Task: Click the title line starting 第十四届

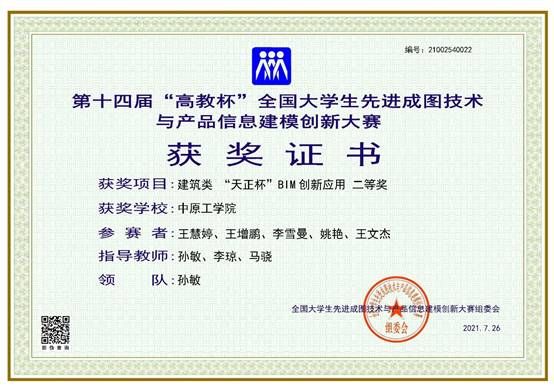Action: (277, 101)
